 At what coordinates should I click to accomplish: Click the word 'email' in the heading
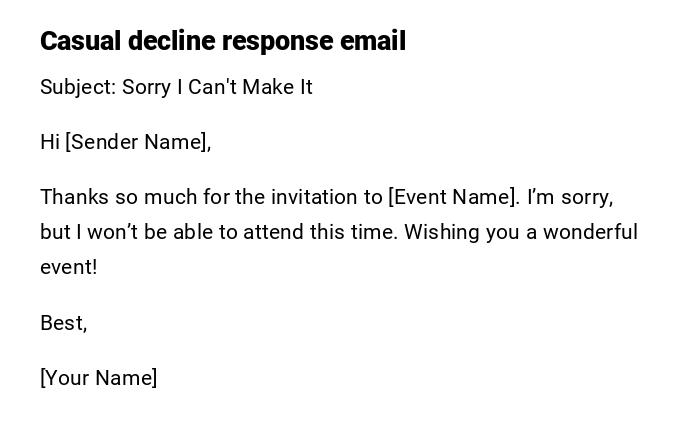372,41
